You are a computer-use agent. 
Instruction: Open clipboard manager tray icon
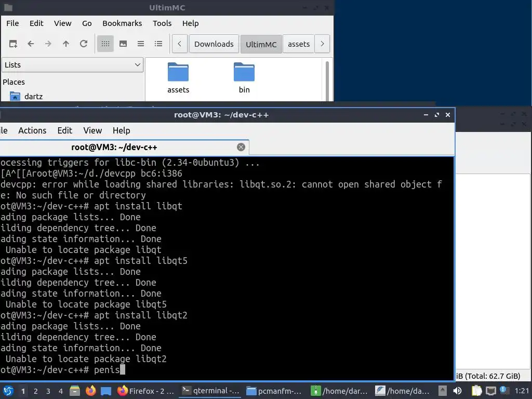pos(476,391)
